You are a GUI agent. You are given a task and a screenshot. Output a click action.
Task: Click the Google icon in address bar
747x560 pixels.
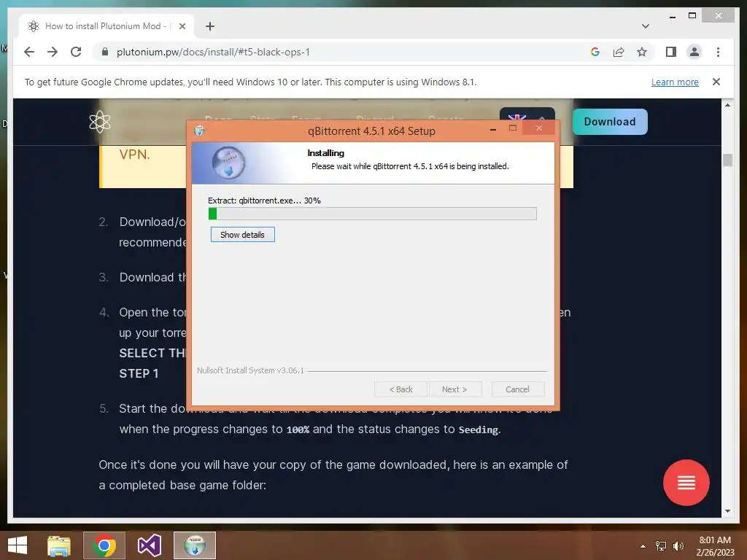595,52
